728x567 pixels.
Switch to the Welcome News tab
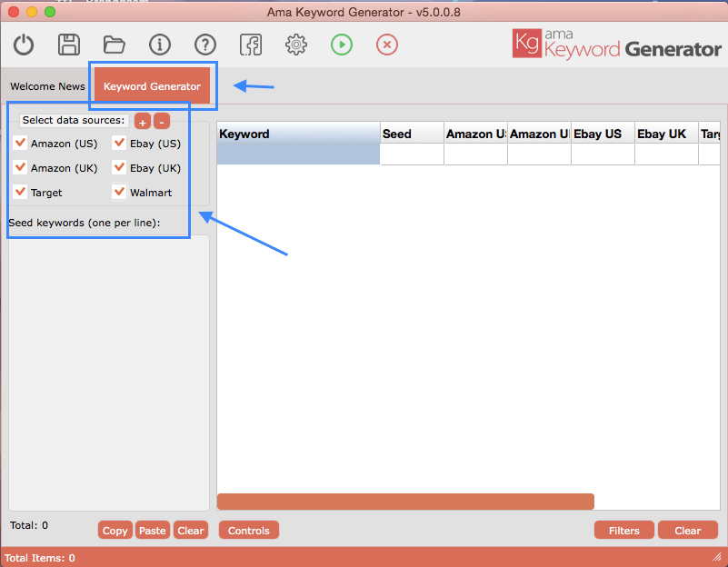pos(47,87)
